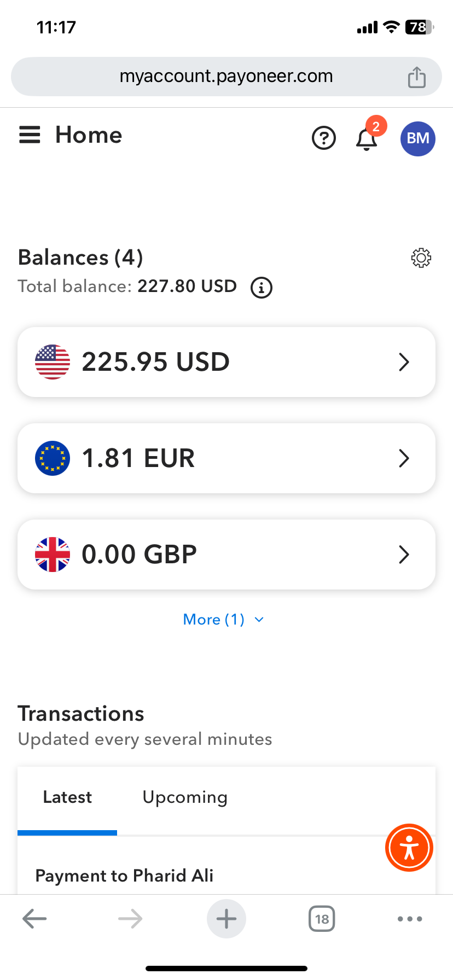The image size is (453, 980).
Task: Show total balance info icon
Action: [262, 287]
